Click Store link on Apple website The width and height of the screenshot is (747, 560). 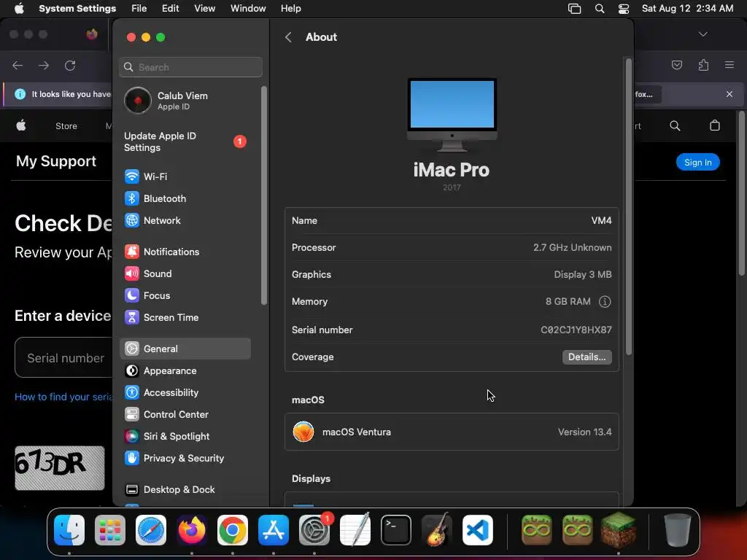tap(66, 125)
